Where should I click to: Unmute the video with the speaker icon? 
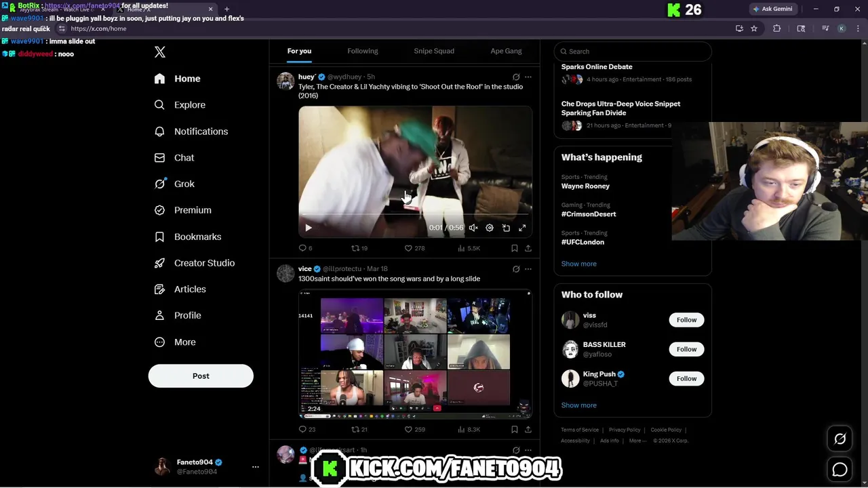click(x=473, y=228)
